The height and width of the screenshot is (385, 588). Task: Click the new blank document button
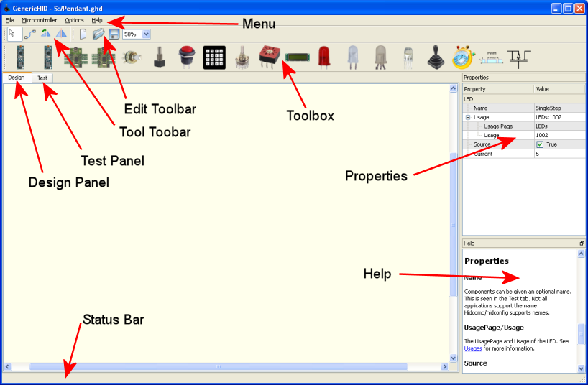(x=83, y=34)
